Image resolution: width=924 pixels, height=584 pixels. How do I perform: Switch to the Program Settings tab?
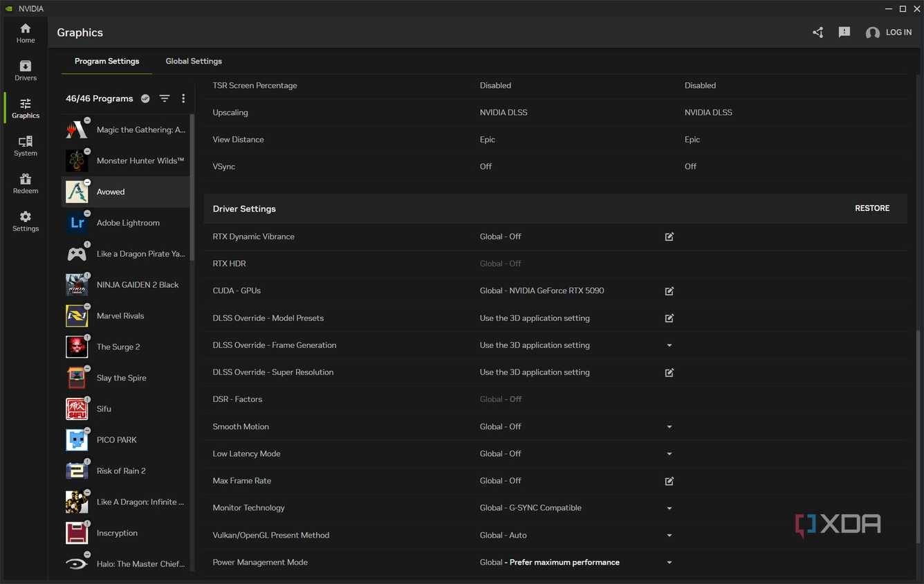click(x=107, y=61)
